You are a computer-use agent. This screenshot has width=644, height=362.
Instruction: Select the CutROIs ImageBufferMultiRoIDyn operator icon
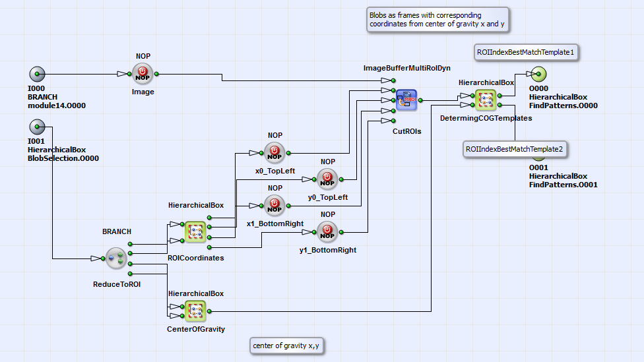406,100
